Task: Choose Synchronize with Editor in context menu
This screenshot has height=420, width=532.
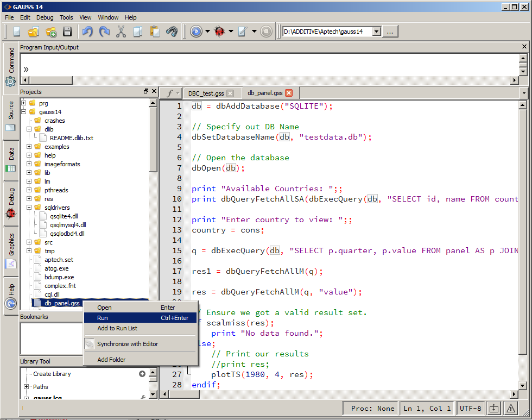Action: pos(141,344)
